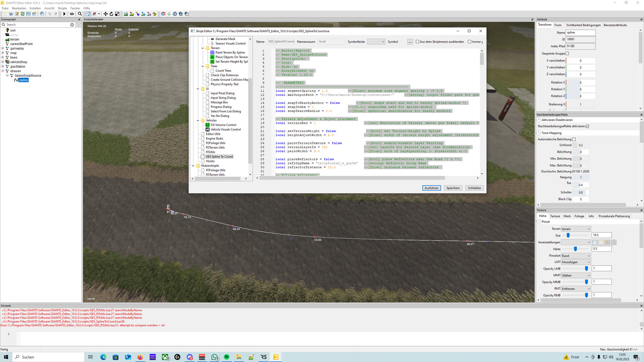644x362 pixels.
Task: Switch to the Foliage tab
Action: 579,216
